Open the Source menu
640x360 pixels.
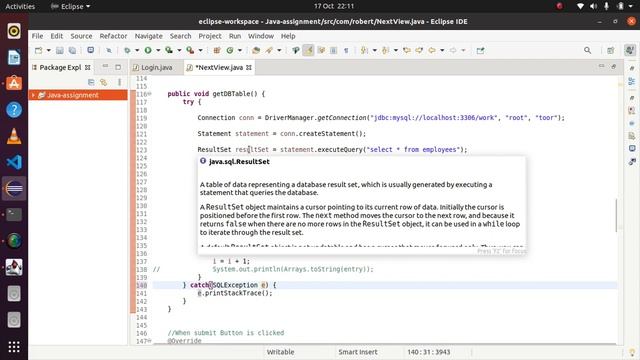(81, 36)
